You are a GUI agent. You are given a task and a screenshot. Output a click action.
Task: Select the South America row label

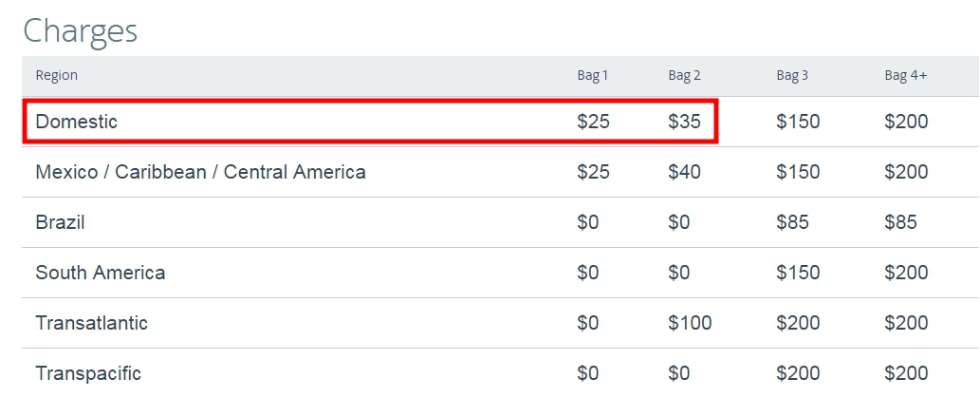(x=101, y=273)
